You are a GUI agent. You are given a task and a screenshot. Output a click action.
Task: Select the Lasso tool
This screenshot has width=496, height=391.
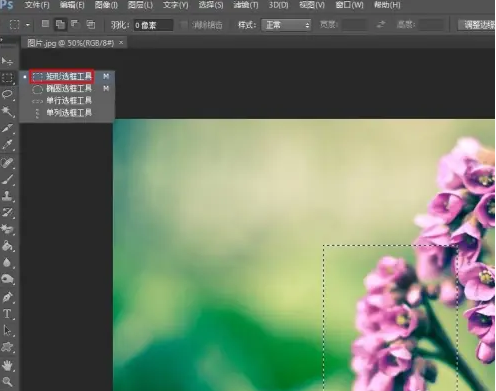click(7, 94)
